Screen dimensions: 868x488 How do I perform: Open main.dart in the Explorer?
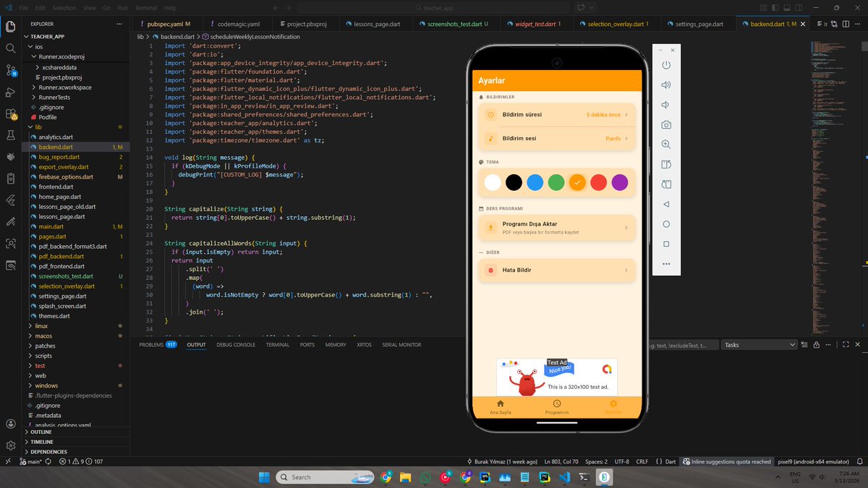coord(76,226)
